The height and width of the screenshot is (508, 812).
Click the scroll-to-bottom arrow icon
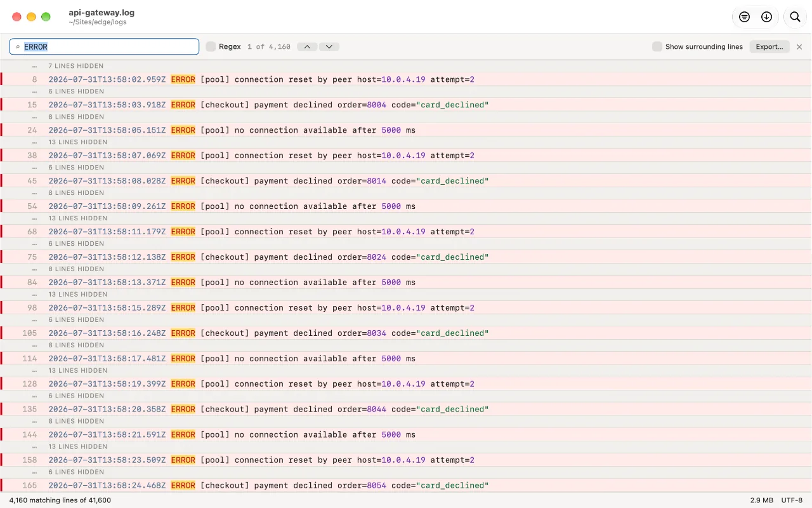tap(766, 17)
